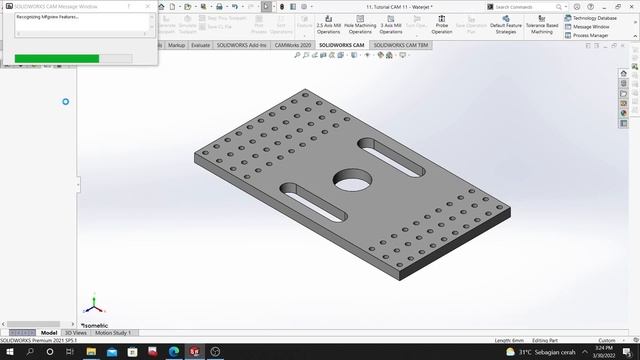Image resolution: width=640 pixels, height=360 pixels.
Task: Save the current document
Action: click(203, 7)
